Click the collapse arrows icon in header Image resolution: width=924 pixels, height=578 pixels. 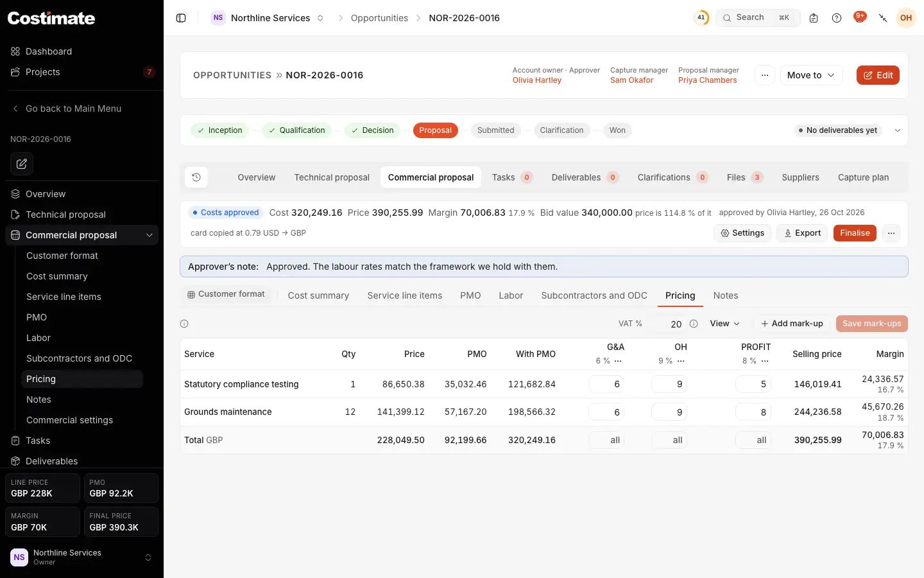(x=883, y=18)
